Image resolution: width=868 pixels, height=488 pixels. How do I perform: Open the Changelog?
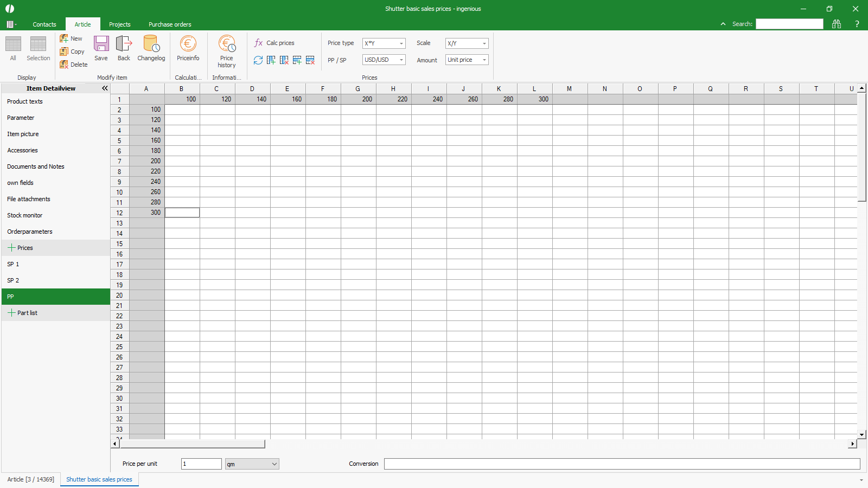(151, 48)
